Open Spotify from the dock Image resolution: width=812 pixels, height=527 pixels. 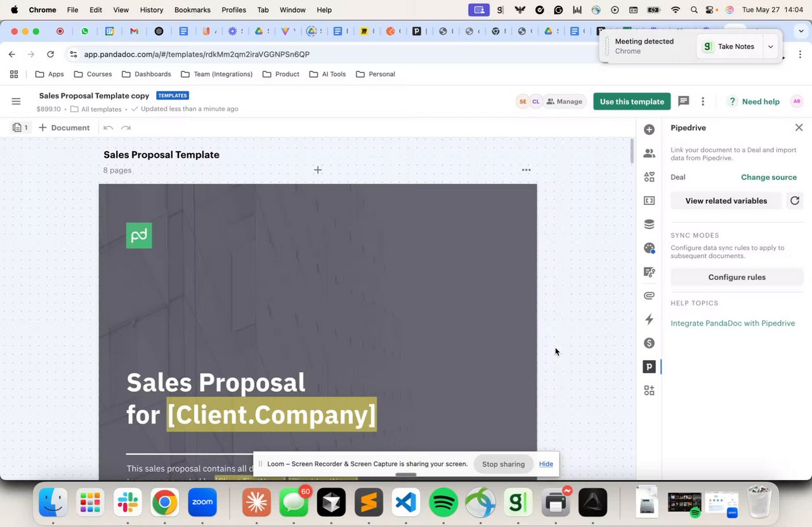point(443,504)
